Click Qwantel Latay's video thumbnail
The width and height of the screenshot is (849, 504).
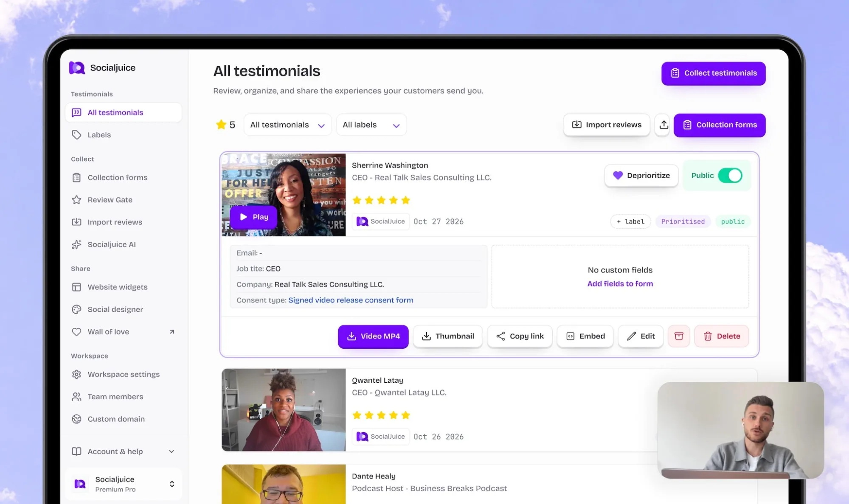point(284,410)
